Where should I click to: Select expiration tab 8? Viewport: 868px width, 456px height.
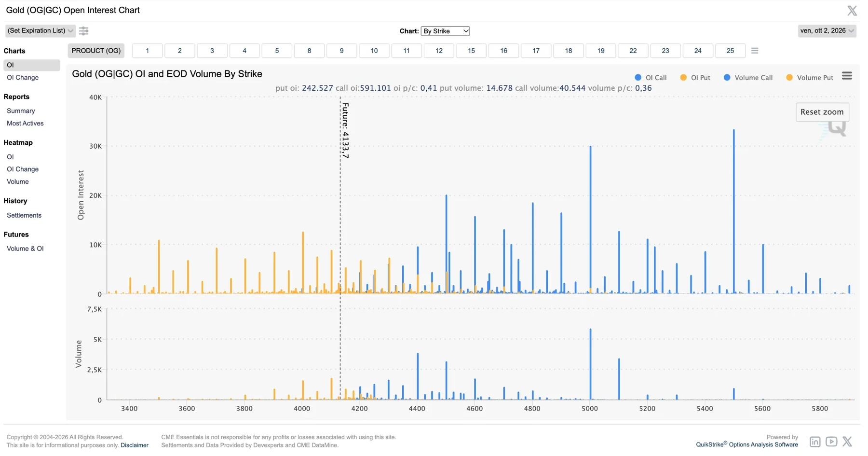[309, 51]
